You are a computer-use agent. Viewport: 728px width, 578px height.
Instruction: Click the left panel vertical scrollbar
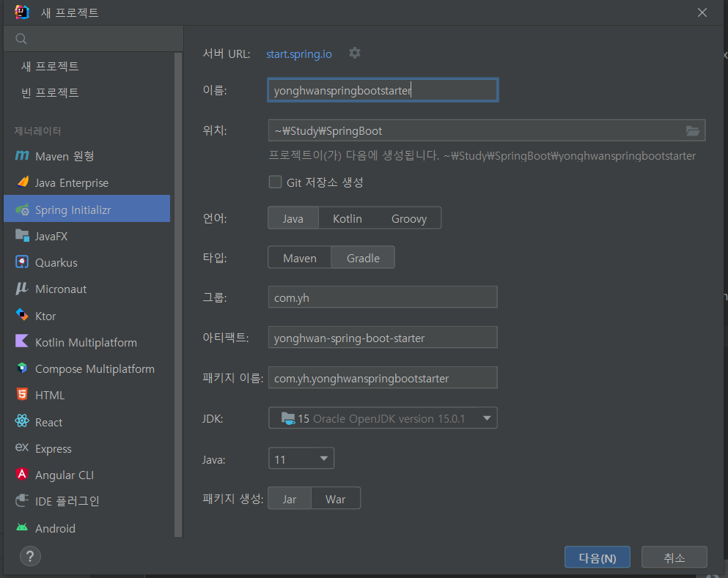pos(178,295)
